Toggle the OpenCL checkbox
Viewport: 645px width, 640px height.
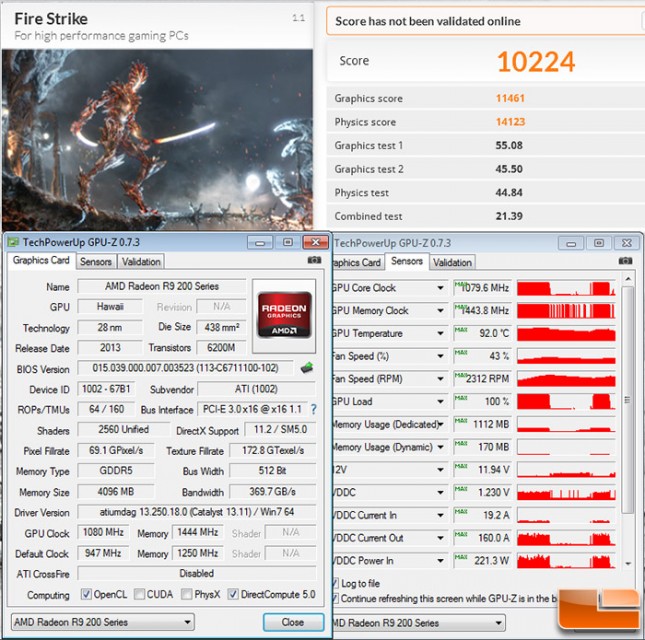click(86, 594)
